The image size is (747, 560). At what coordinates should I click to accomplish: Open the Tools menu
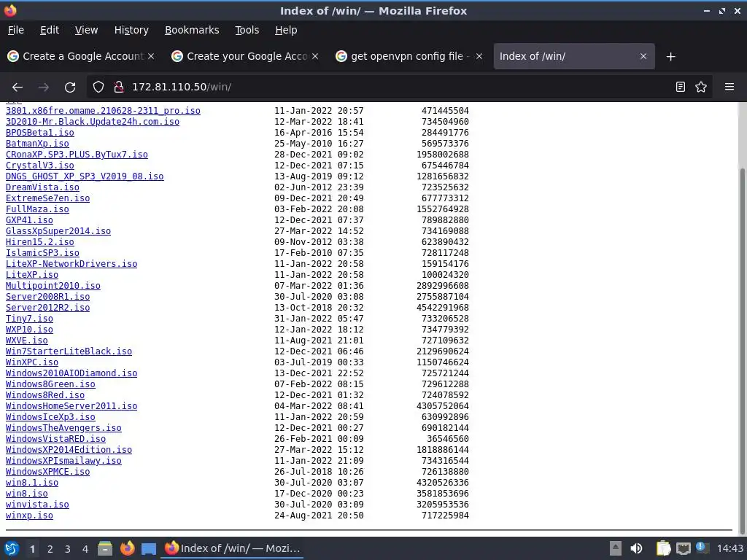pos(247,30)
